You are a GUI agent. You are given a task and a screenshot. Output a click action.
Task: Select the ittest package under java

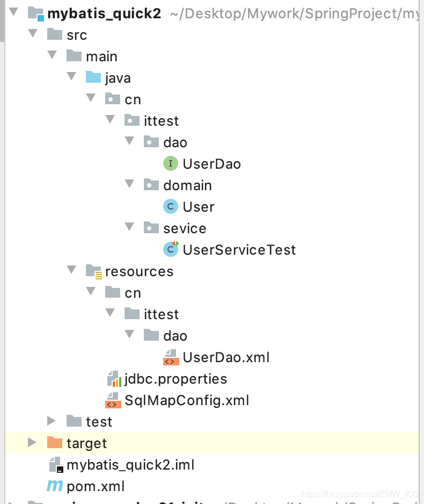tap(161, 121)
